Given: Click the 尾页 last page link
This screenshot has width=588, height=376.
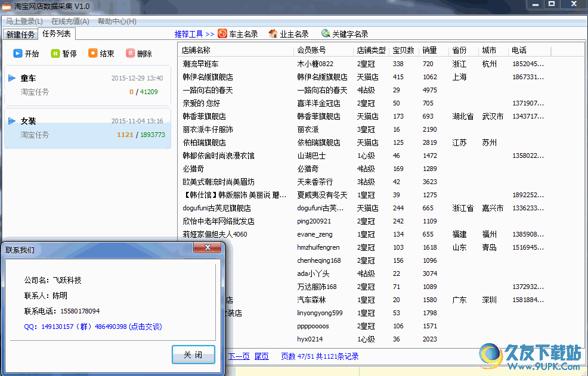Looking at the screenshot, I should tap(261, 356).
